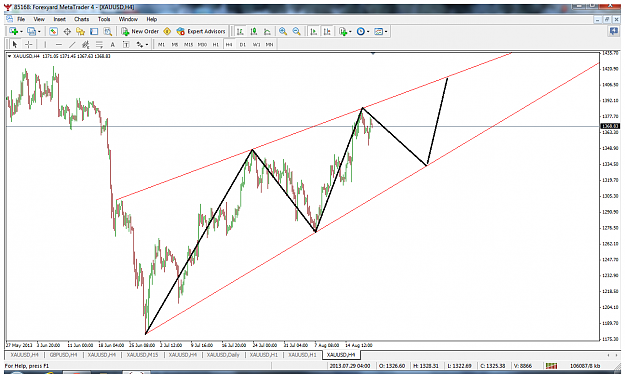The width and height of the screenshot is (625, 374).
Task: Open the Help menu
Action: (x=151, y=19)
